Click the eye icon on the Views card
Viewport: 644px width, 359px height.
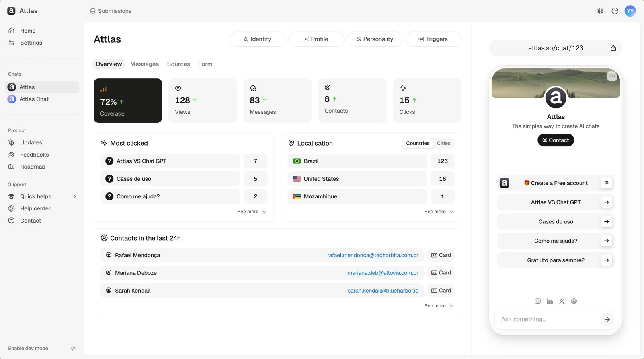(x=178, y=88)
